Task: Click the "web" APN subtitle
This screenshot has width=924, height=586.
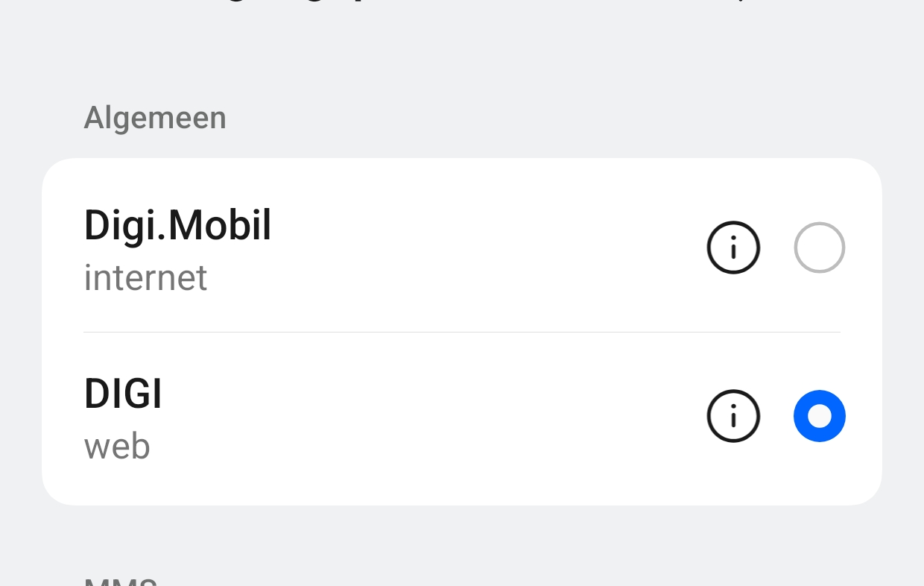Action: [x=117, y=446]
